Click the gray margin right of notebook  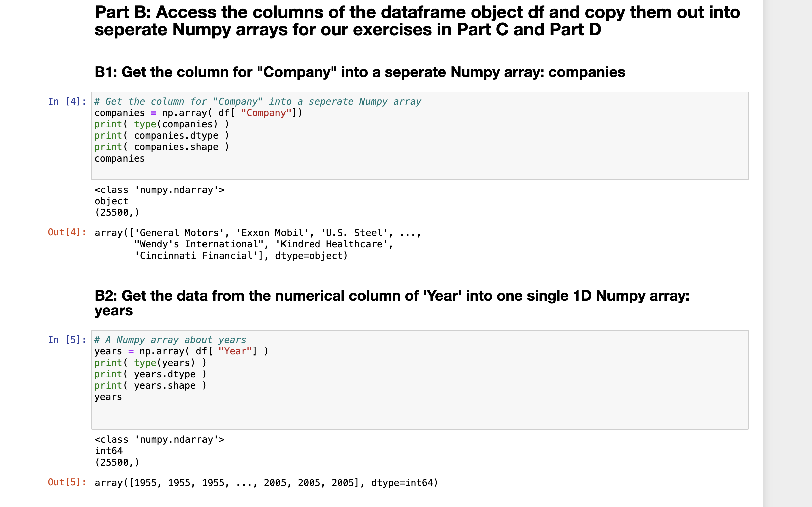[x=788, y=254]
